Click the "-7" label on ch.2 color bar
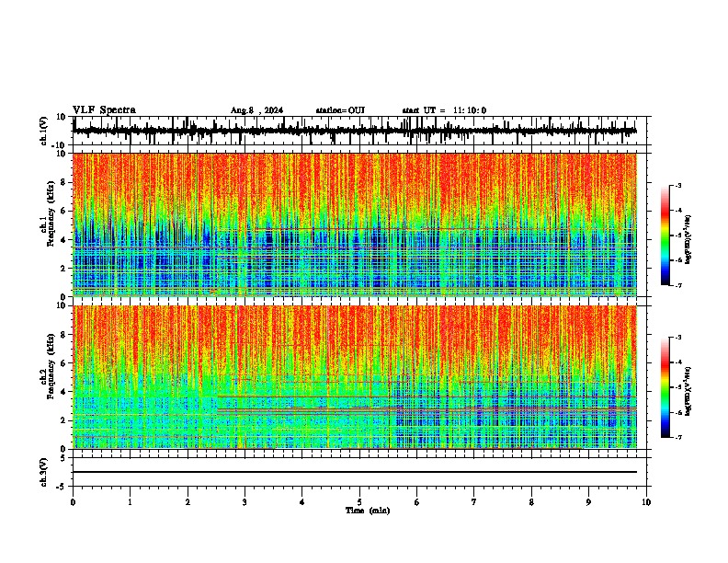The image size is (728, 563). tap(678, 437)
